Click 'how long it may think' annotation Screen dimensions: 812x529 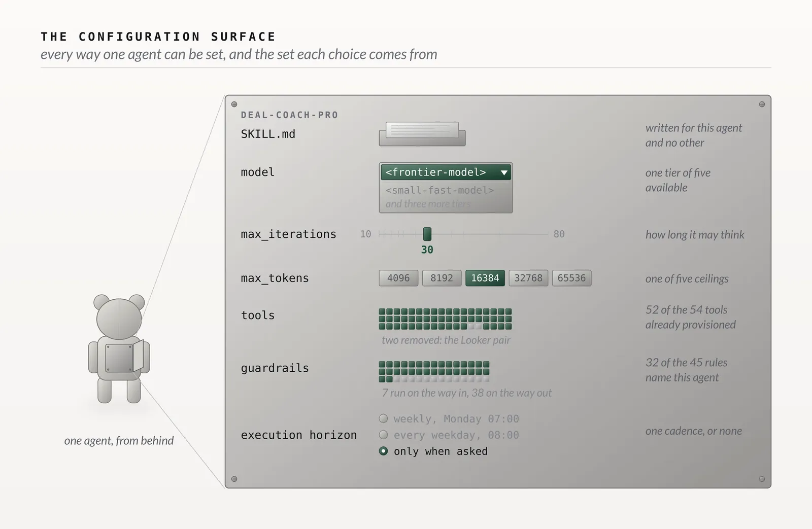click(695, 235)
